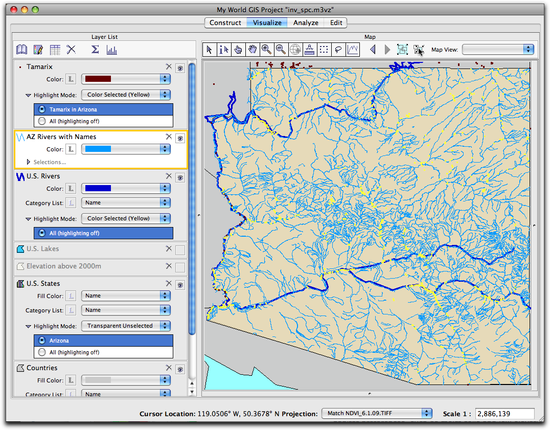The height and width of the screenshot is (430, 550).
Task: Toggle visibility of U.S. States layer
Action: [180, 285]
